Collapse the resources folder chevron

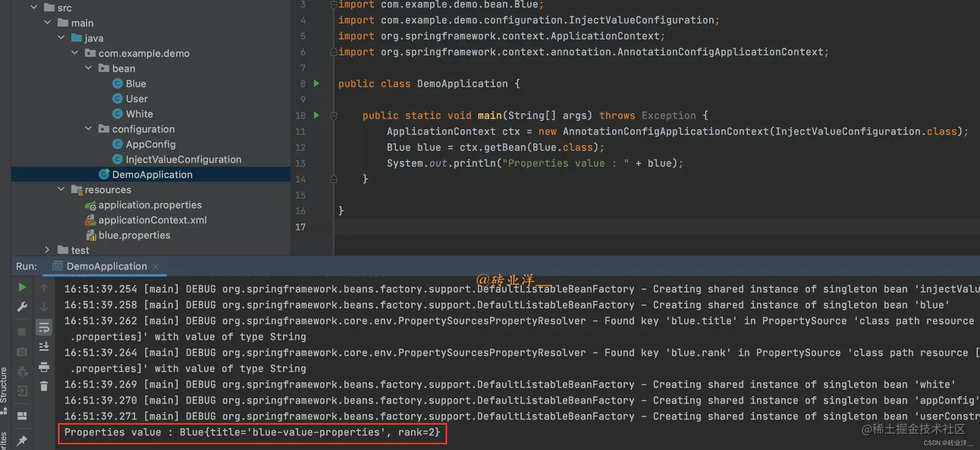coord(62,190)
